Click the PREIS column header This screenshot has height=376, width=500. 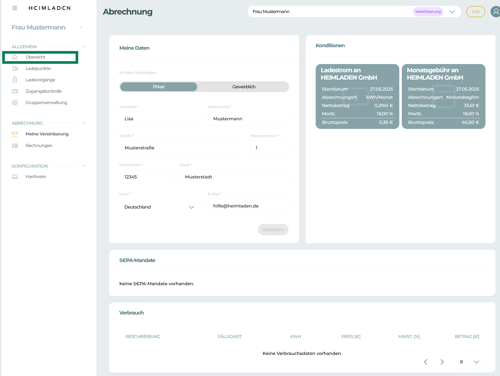coord(351,337)
